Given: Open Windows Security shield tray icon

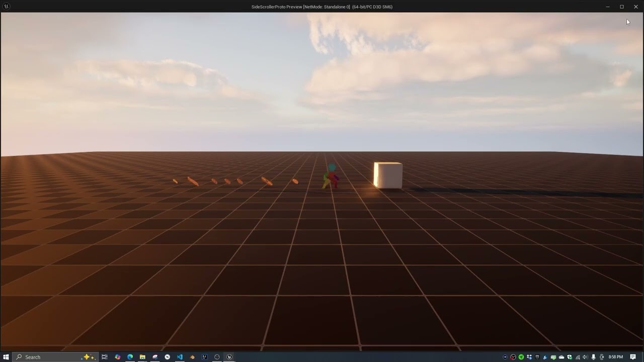Looking at the screenshot, I should (570, 357).
